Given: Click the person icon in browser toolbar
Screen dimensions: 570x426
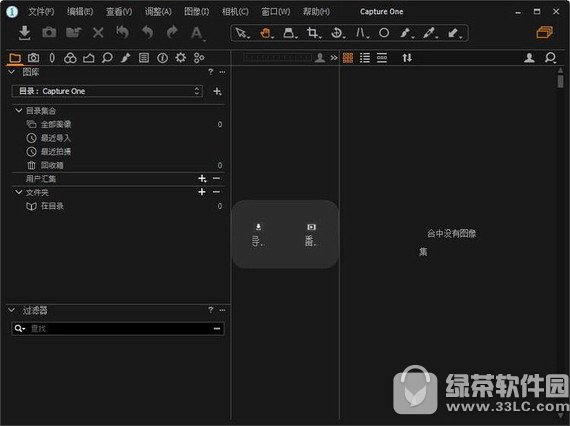Looking at the screenshot, I should coord(529,57).
